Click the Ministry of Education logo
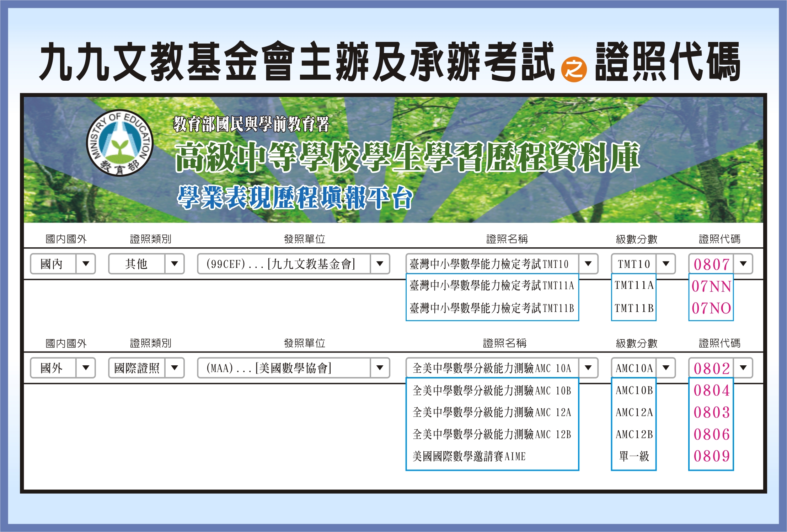Image resolution: width=787 pixels, height=532 pixels. tap(120, 143)
